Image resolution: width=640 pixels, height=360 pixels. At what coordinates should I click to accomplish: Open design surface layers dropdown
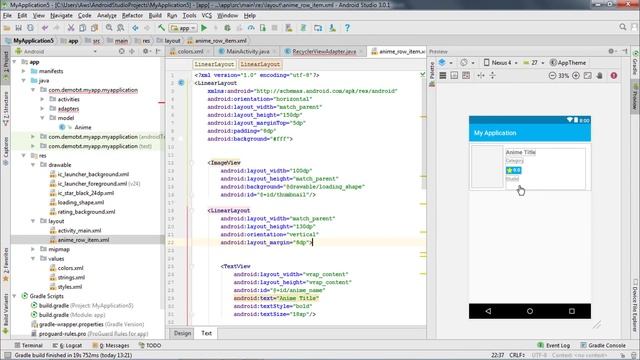click(445, 62)
